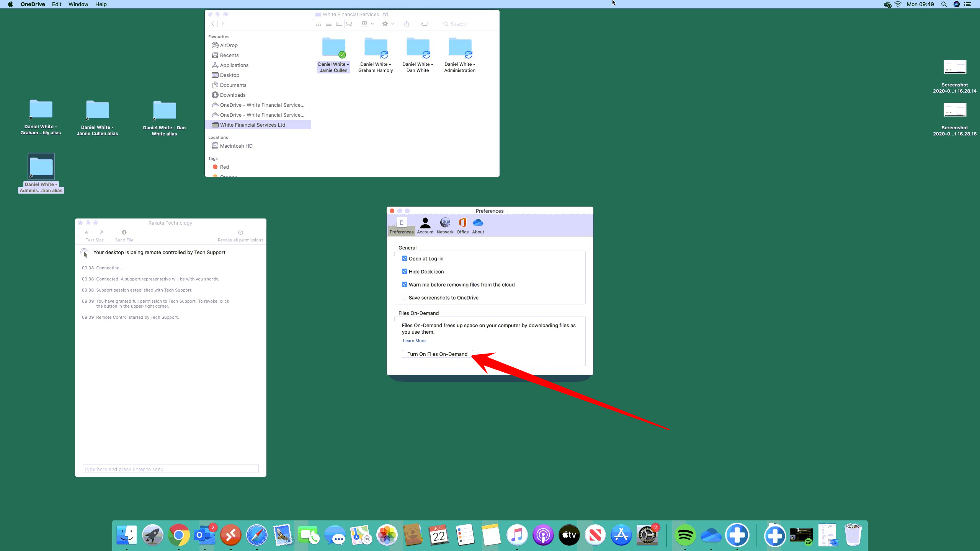Uncheck Open at Log-in
Viewport: 980px width, 551px height.
[x=404, y=259]
